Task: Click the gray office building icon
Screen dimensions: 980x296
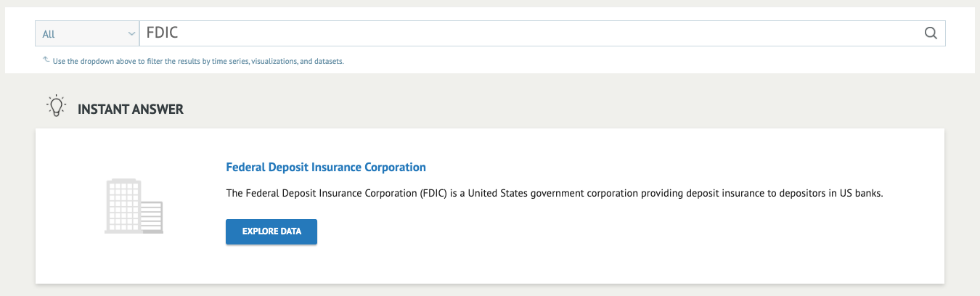Action: [x=134, y=207]
